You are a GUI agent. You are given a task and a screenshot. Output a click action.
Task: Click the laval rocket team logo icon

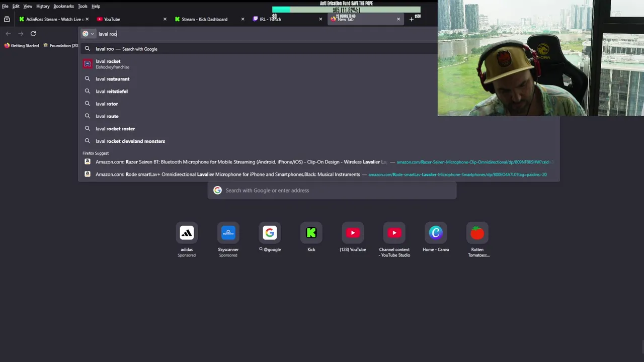[x=88, y=64]
